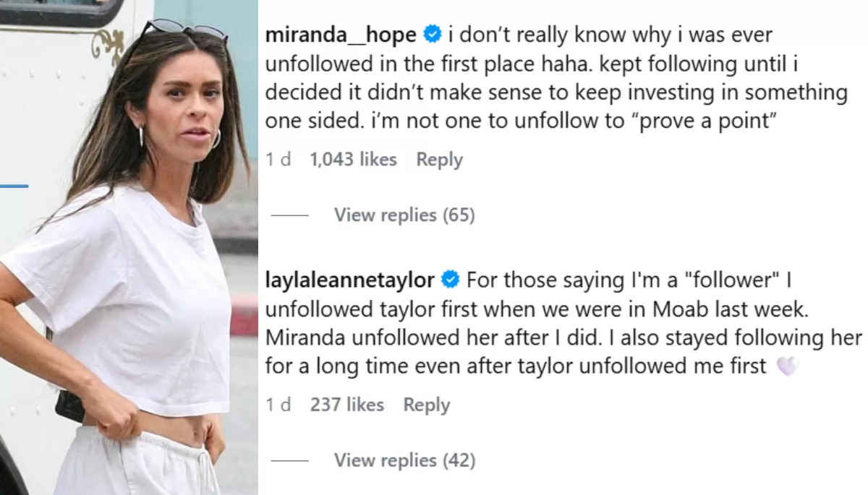Expand View replies (65)

(404, 215)
